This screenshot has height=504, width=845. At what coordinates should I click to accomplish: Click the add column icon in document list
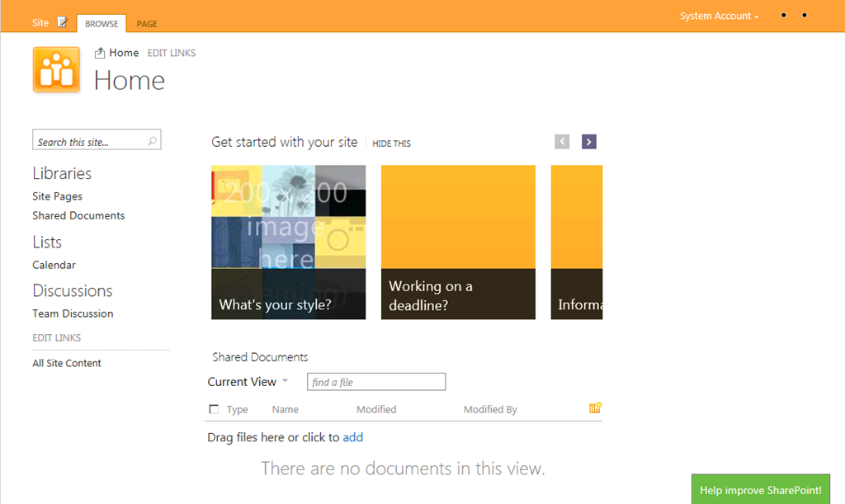(595, 408)
